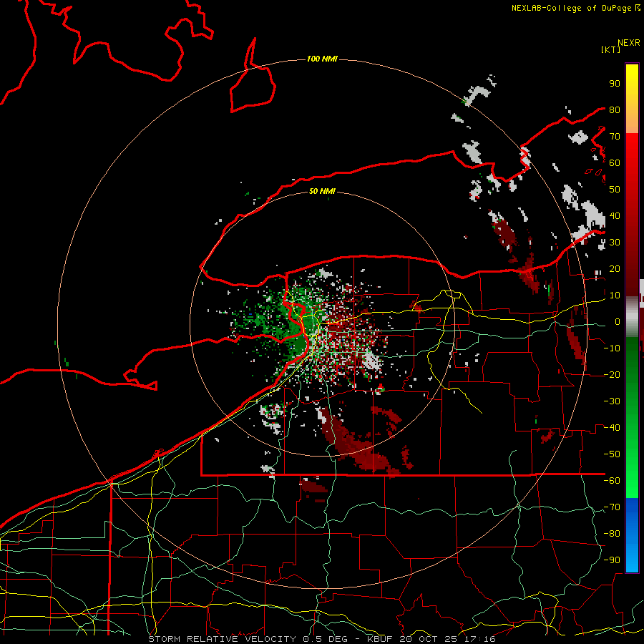
Task: Click the -50 knot scale label
Action: (612, 454)
